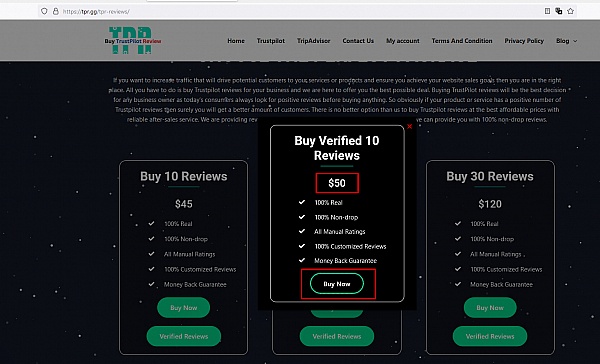Screen dimensions: 600x364
Task: Open Terms And Condition page
Action: [462, 41]
